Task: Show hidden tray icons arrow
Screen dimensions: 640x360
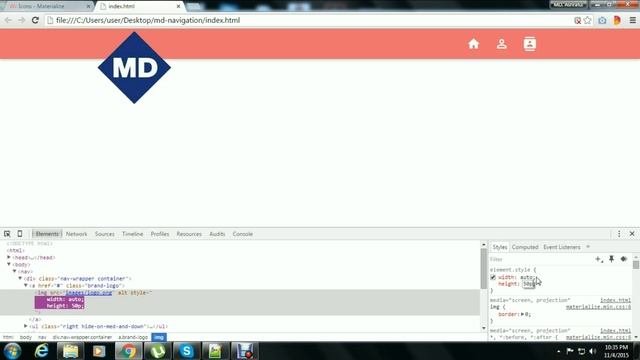Action: [x=558, y=351]
